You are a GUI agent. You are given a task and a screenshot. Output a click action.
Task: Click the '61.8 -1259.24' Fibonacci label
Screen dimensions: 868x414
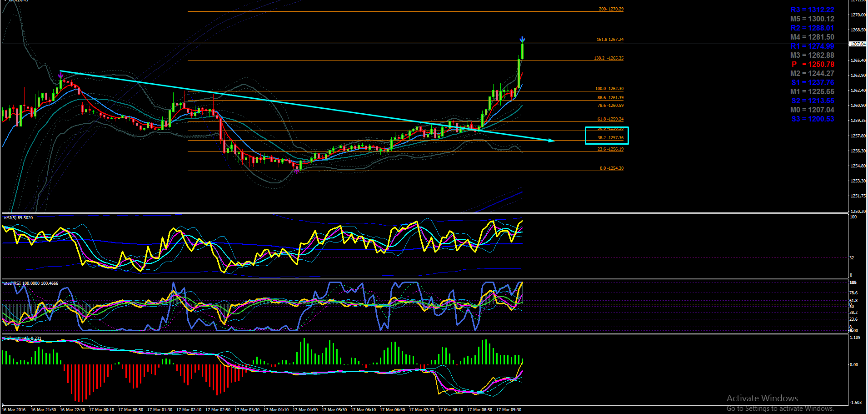pos(610,119)
